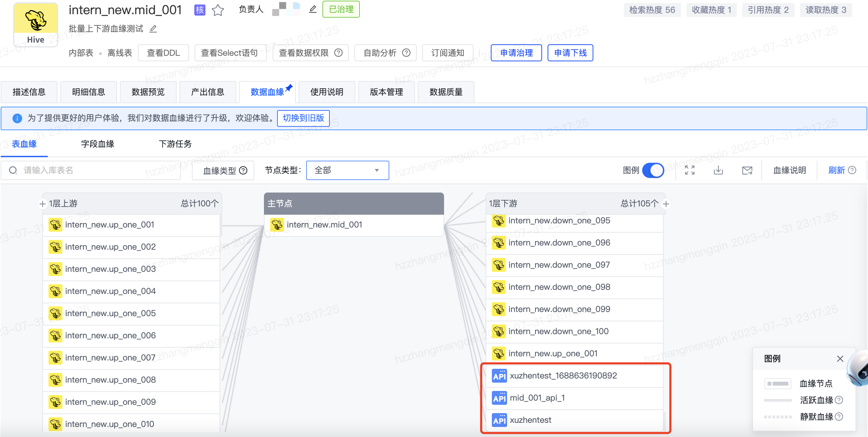Select the 数据血缘 tab
Image resolution: width=868 pixels, height=437 pixels.
pos(267,92)
